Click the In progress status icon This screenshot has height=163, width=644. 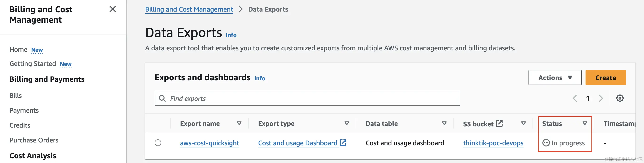[x=546, y=143]
